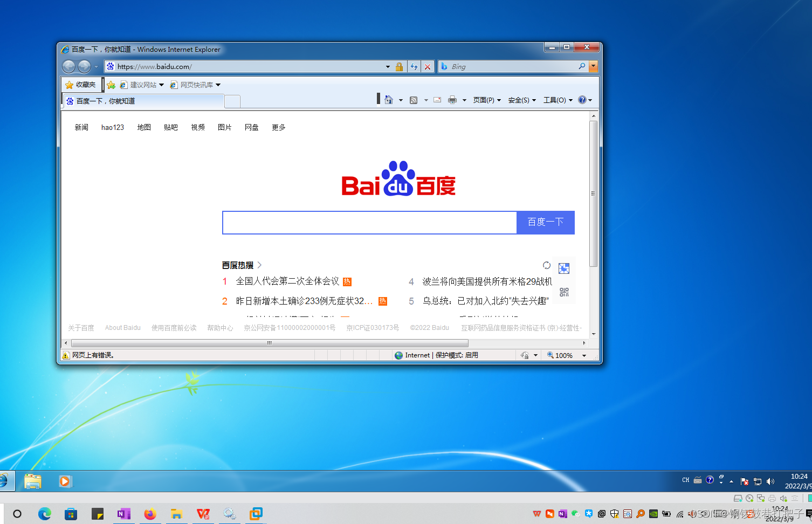The width and height of the screenshot is (812, 524).
Task: Click Baidu hot search refresh icon
Action: click(547, 265)
